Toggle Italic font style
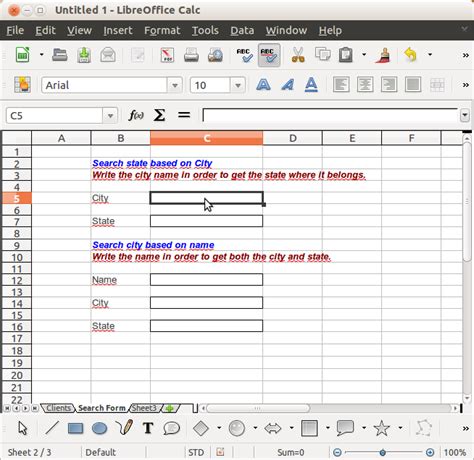 click(x=287, y=85)
